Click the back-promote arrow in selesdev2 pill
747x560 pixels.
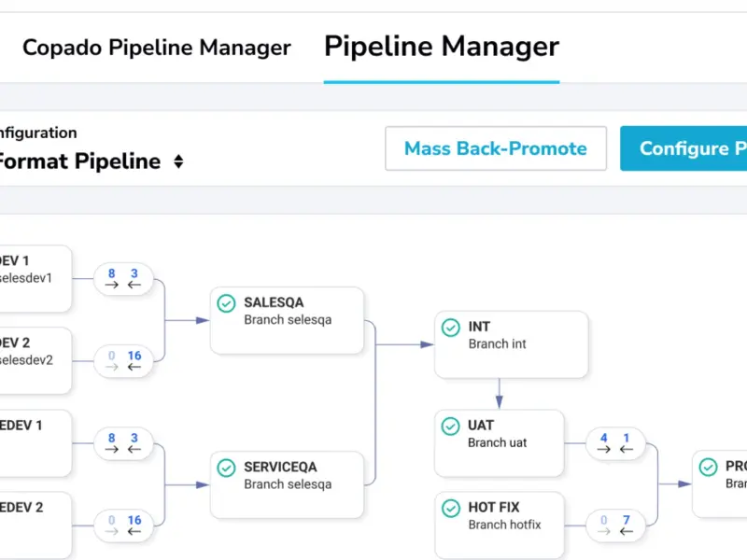point(134,367)
